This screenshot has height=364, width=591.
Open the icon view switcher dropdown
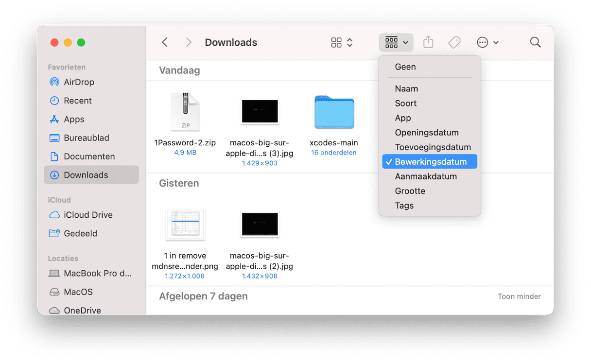point(342,42)
